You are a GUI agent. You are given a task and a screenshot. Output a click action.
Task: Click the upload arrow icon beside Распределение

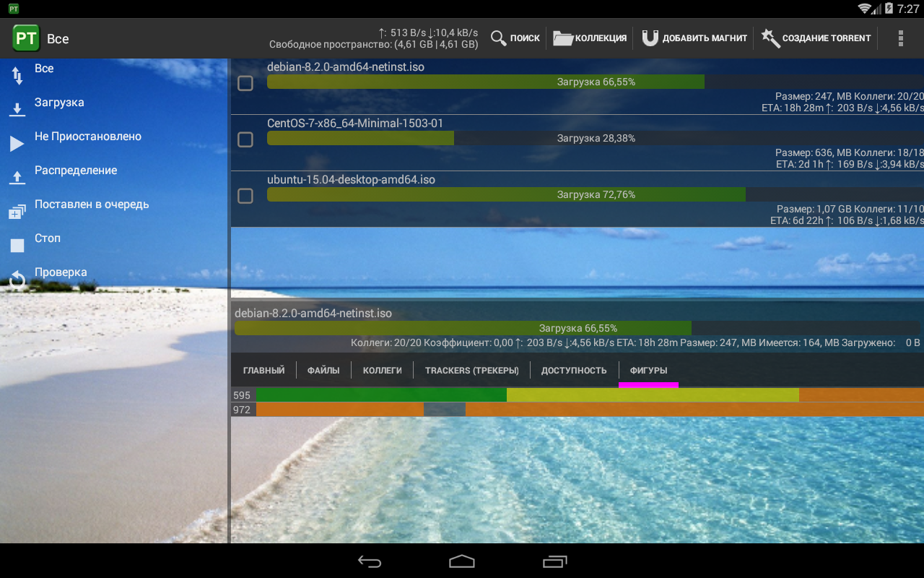pyautogui.click(x=17, y=178)
